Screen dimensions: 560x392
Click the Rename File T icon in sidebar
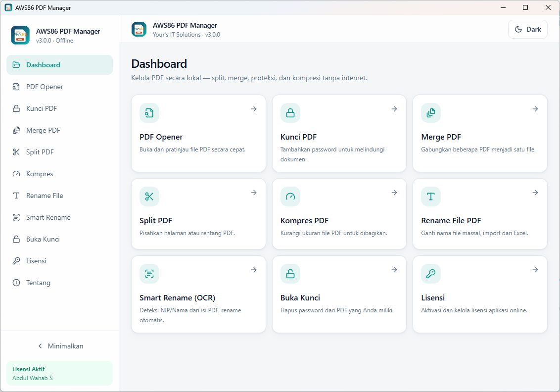point(16,196)
